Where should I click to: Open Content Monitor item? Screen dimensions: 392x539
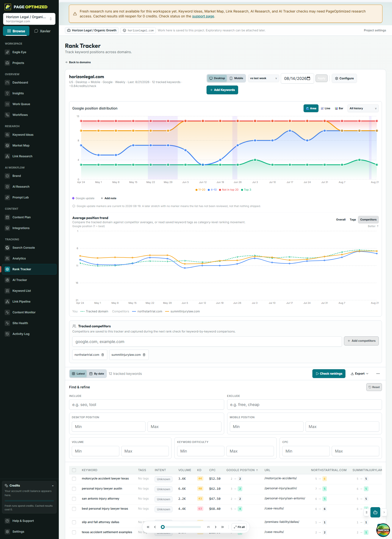coord(29,312)
